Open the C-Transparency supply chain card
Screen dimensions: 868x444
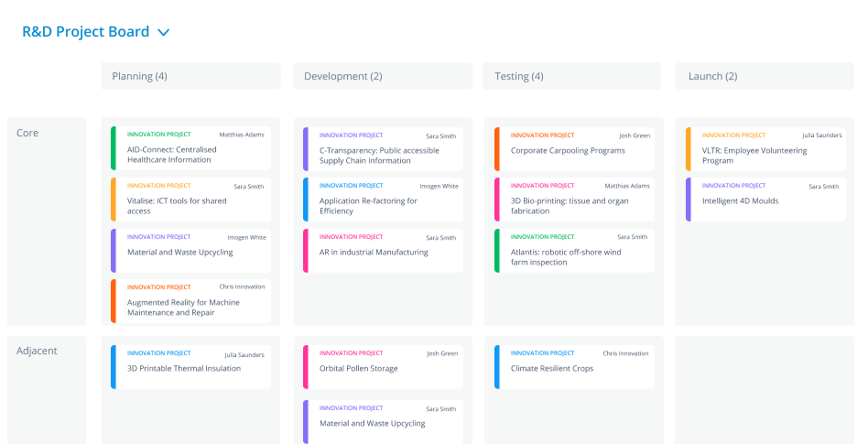point(382,156)
